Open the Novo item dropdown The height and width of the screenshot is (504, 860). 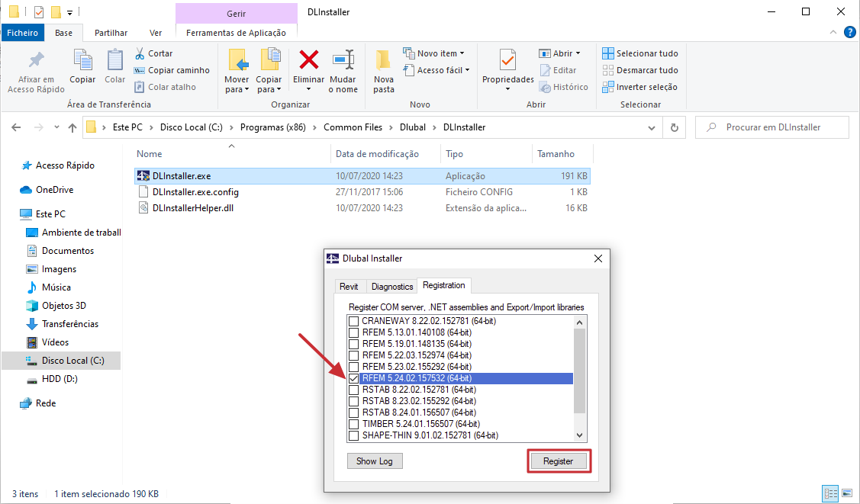point(462,53)
